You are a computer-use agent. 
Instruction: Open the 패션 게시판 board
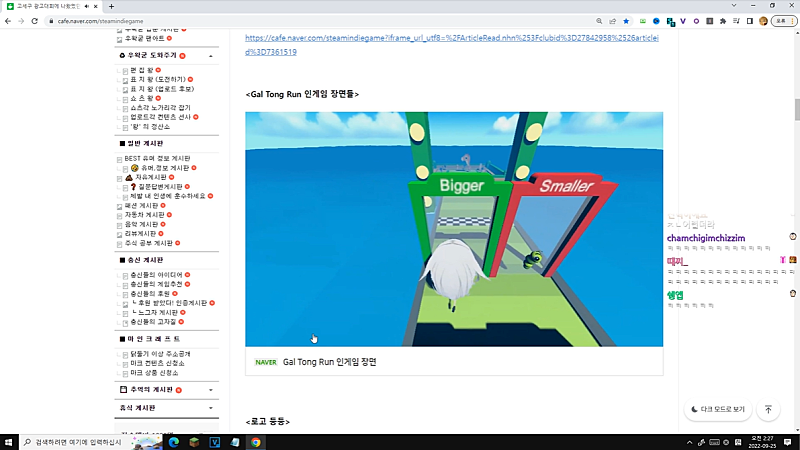pyautogui.click(x=141, y=206)
